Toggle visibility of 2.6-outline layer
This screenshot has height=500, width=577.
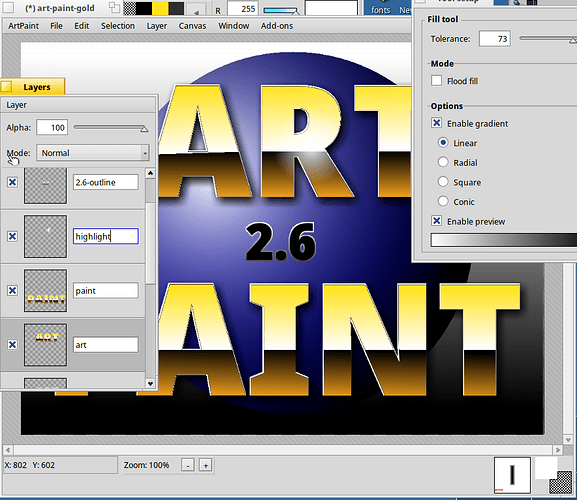point(13,182)
